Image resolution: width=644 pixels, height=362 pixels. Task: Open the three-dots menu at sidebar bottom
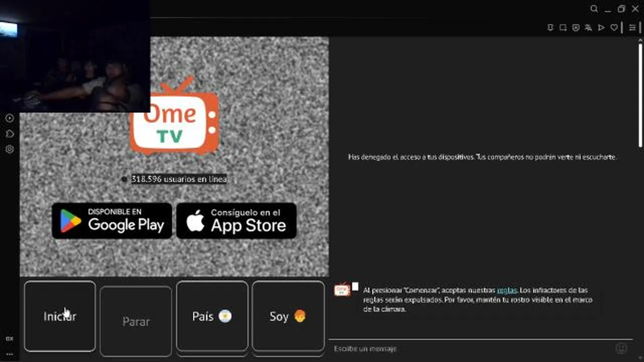pyautogui.click(x=10, y=354)
